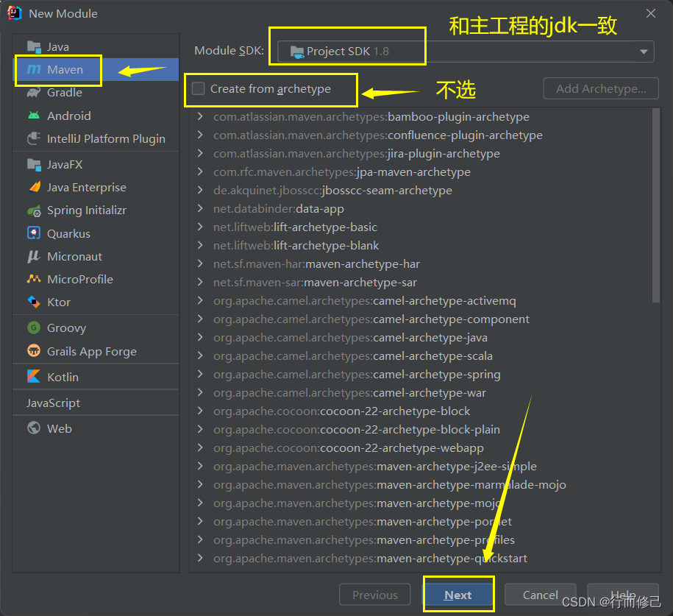Screen dimensions: 673x616
Task: Select Gradle module type
Action: click(x=96, y=92)
